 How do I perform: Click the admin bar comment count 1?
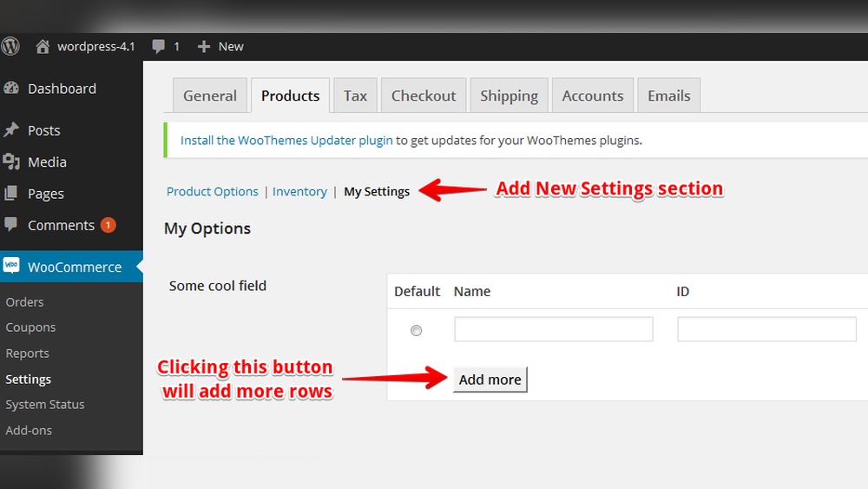click(176, 47)
